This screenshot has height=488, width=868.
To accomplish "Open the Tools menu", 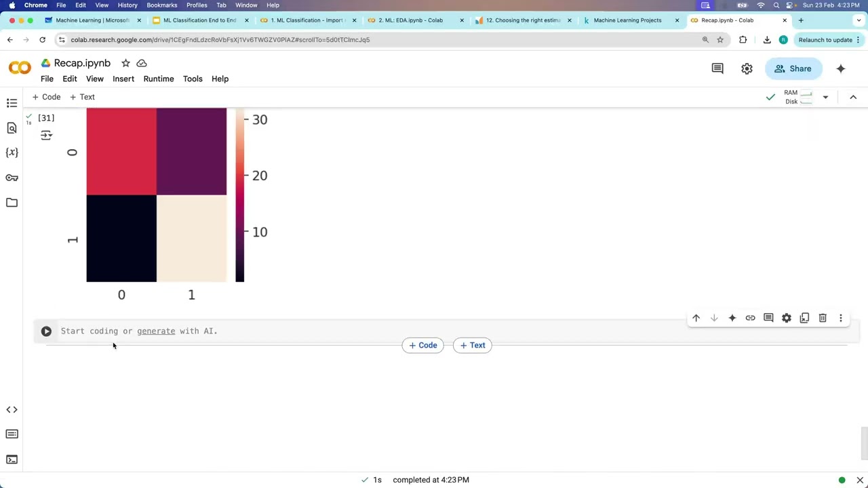I will pyautogui.click(x=193, y=79).
